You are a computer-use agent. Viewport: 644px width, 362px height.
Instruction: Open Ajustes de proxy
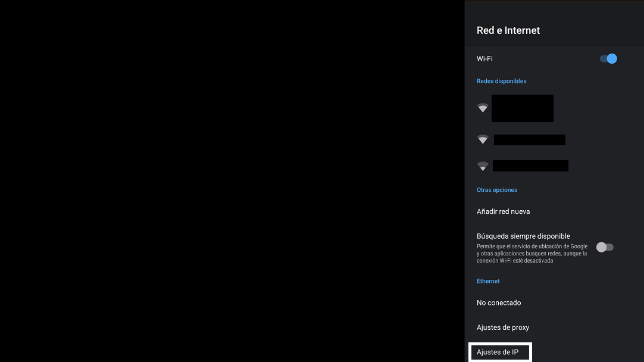[x=503, y=327]
